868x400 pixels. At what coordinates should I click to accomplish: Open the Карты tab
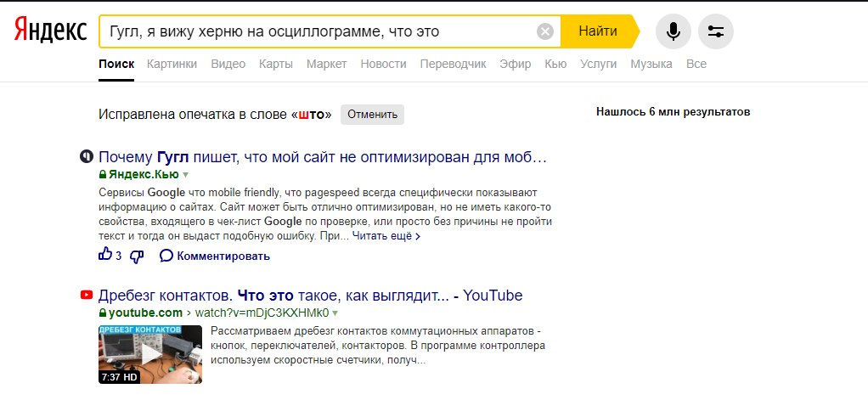[x=276, y=65]
